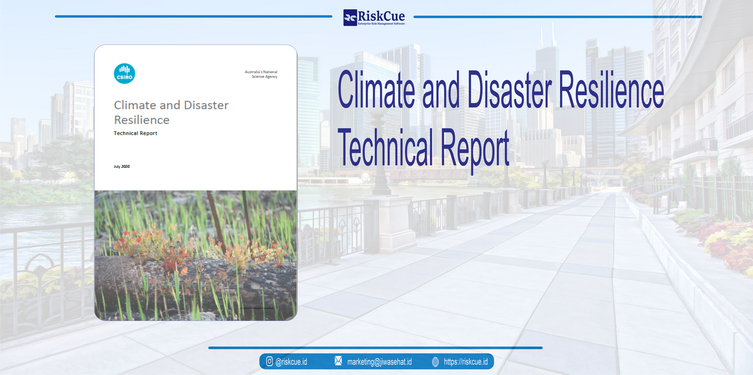Screen dimensions: 753x375
Task: Click the bold 'Technical Report' subtitle on cover
Action: [x=135, y=133]
